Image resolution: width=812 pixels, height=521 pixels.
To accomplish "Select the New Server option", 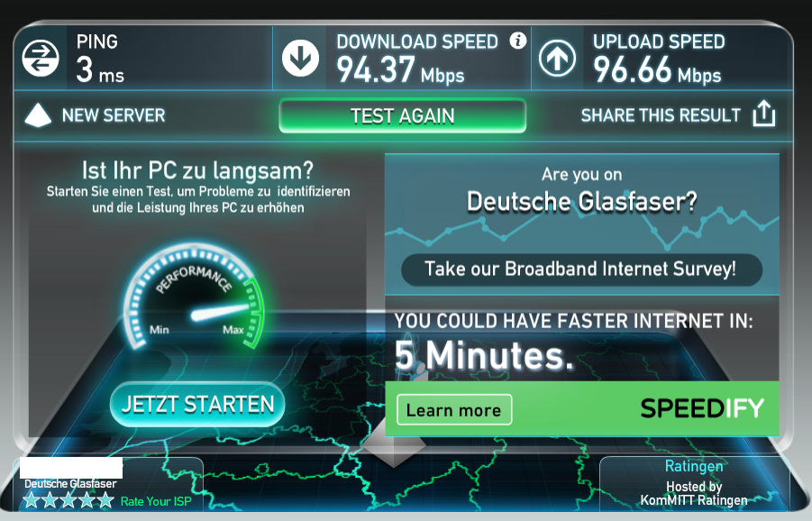I will 114,115.
